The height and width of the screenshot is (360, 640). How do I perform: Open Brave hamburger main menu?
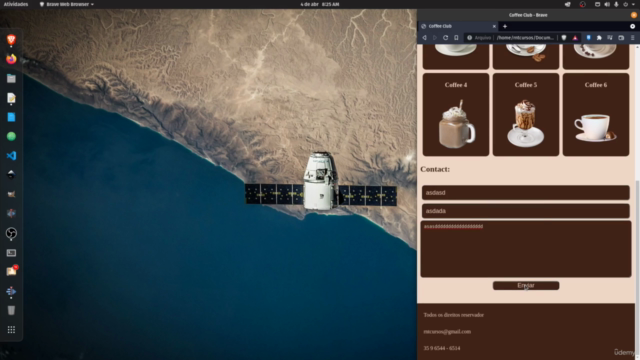click(632, 38)
